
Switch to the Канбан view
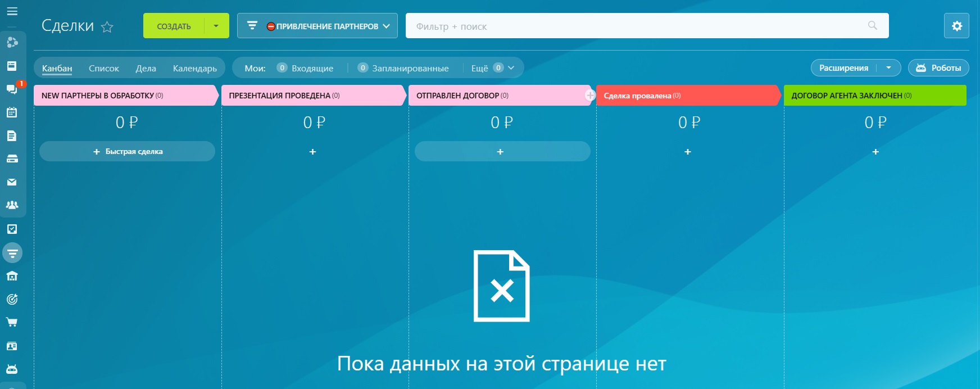pyautogui.click(x=57, y=68)
